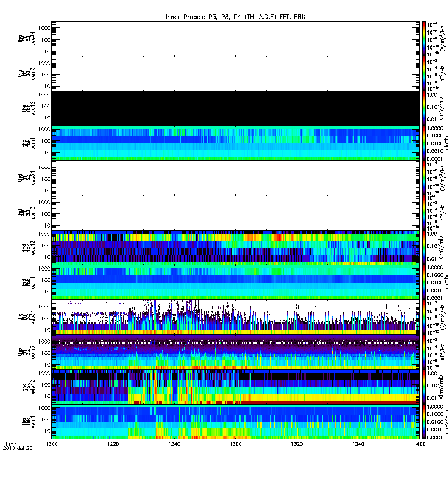Image resolution: width=448 pixels, height=478 pixels.
Task: Click the '1400' time axis label
Action: [x=419, y=444]
